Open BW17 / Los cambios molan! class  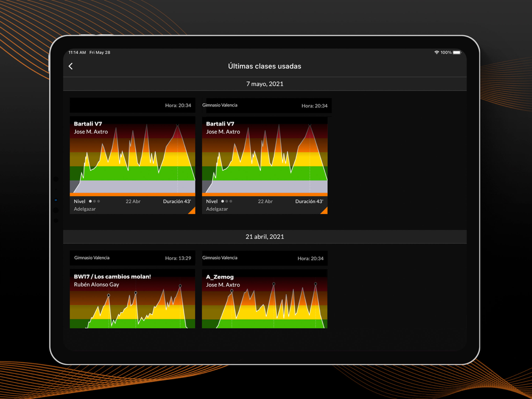pos(132,299)
